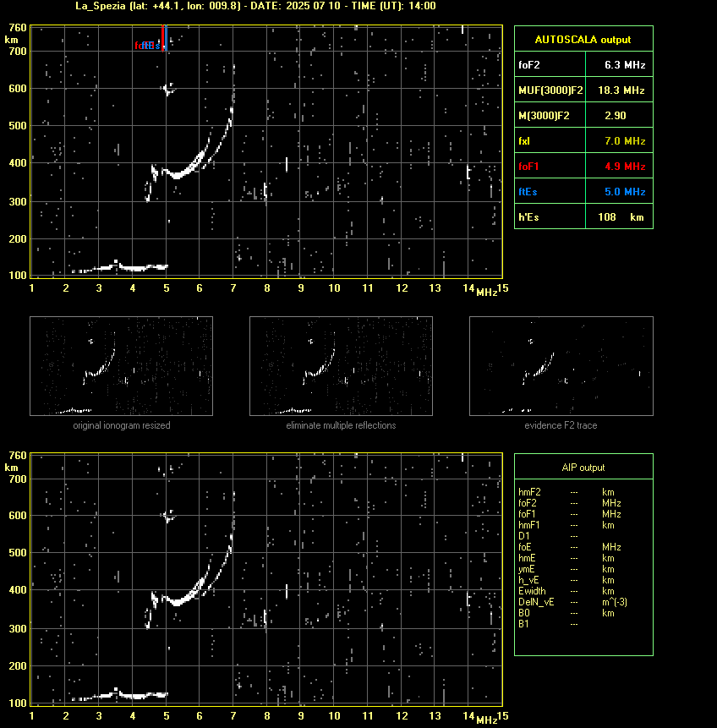The image size is (717, 728).
Task: Click the Ewidth row in AIP output
Action: click(x=566, y=591)
